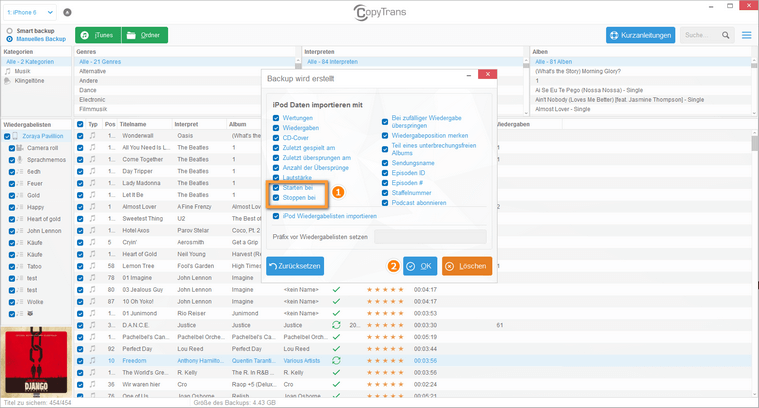759x408 pixels.
Task: Select the track Lemon Tree
Action: 138,266
